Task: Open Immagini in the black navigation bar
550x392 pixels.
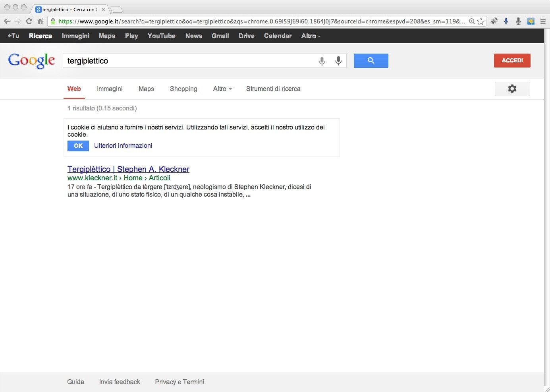Action: pos(75,36)
